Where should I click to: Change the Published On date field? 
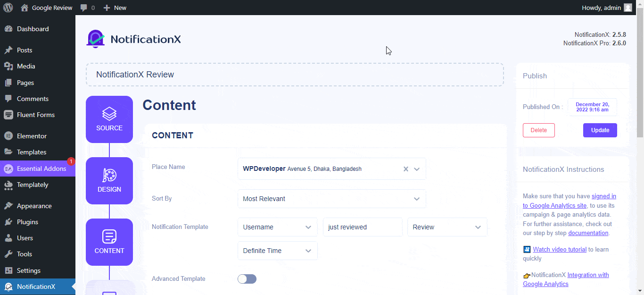(592, 107)
